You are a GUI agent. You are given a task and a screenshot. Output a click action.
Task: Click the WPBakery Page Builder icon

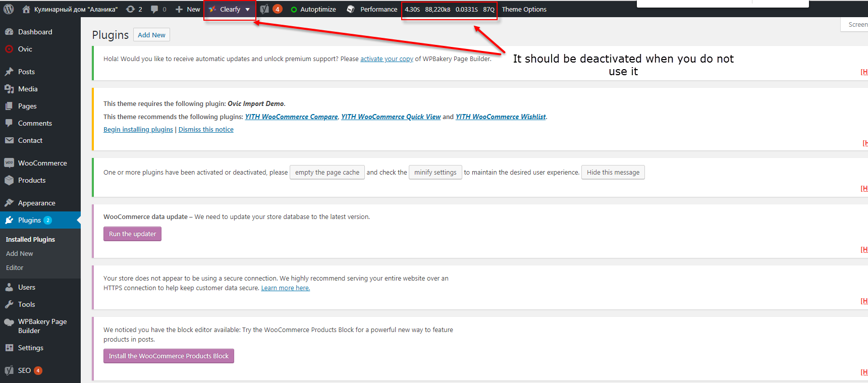click(x=9, y=322)
